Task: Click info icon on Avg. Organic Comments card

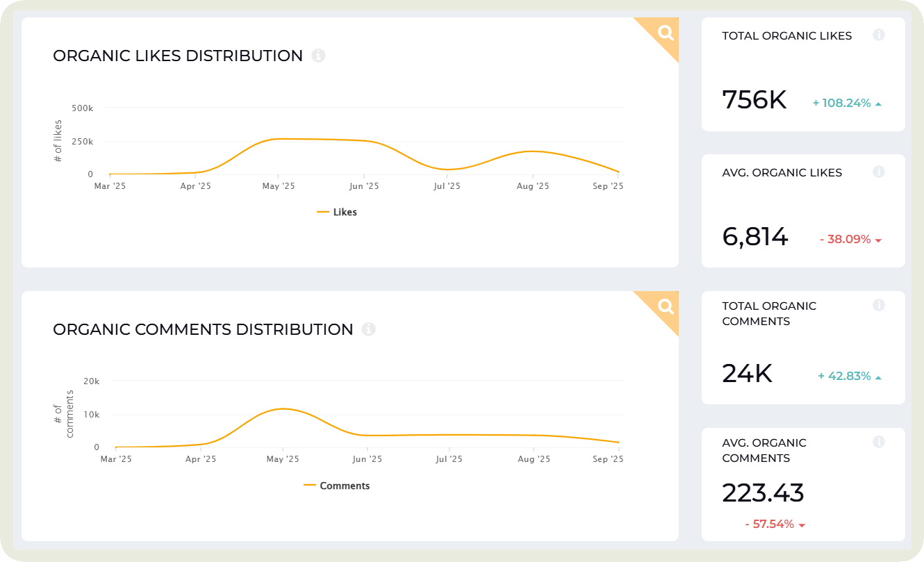Action: (879, 442)
